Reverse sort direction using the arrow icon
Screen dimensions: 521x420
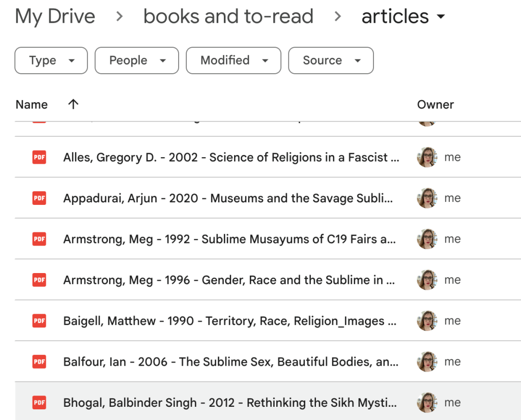(x=73, y=104)
